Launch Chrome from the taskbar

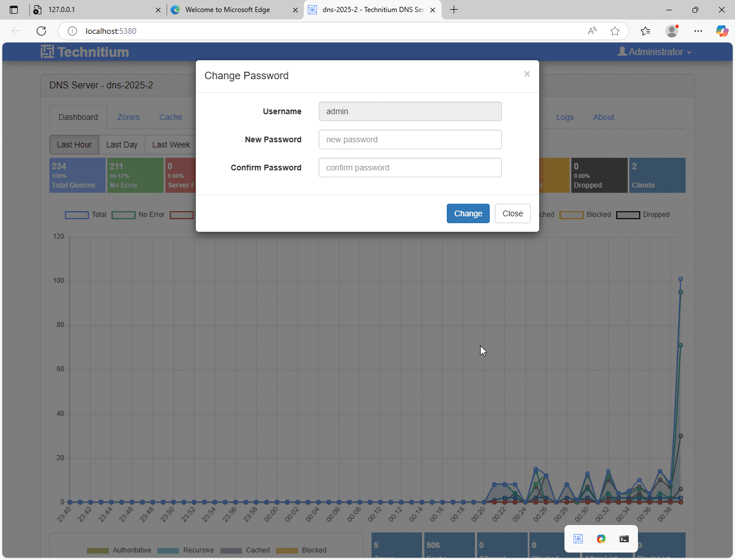click(x=601, y=539)
